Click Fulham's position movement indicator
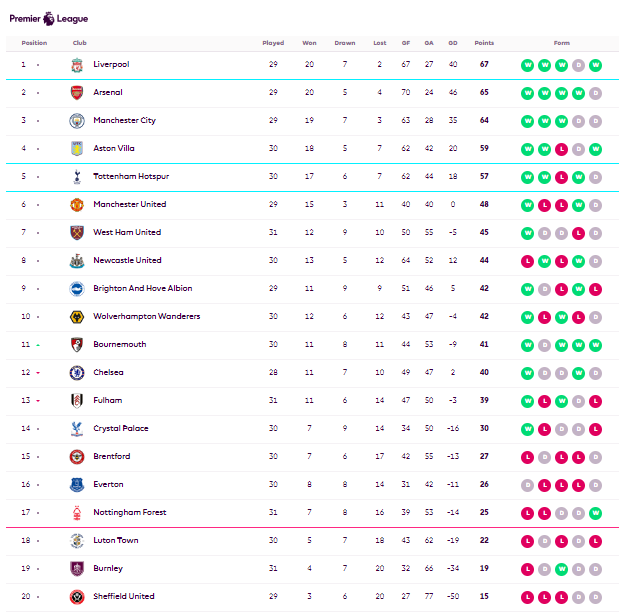Screen dimensions: 619x613 point(38,401)
